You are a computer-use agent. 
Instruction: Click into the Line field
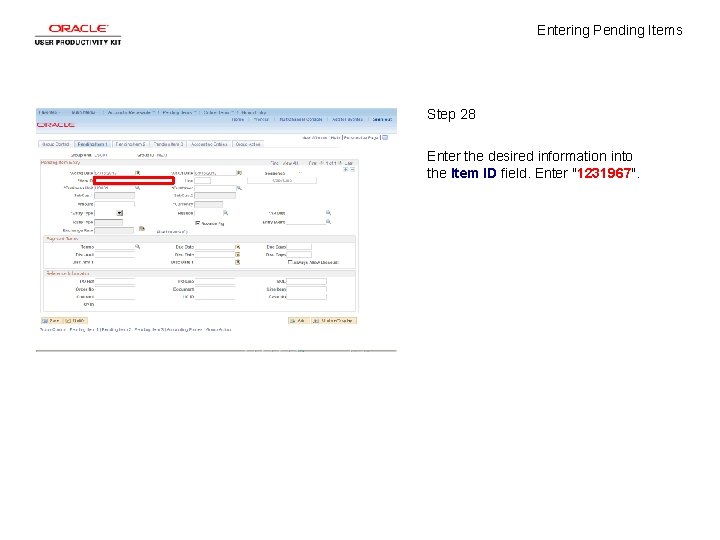[x=202, y=180]
